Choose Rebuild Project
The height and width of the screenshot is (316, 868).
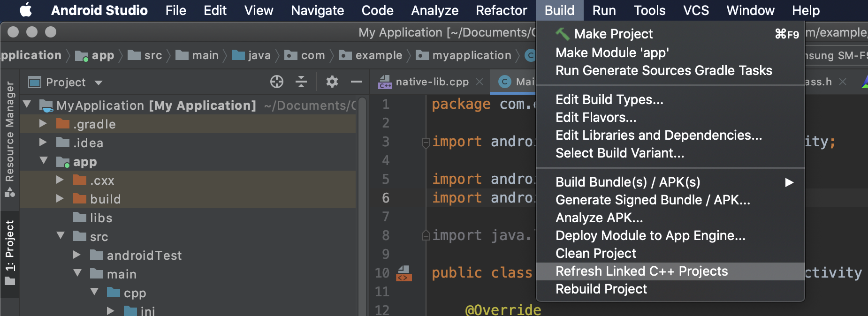click(x=670, y=289)
